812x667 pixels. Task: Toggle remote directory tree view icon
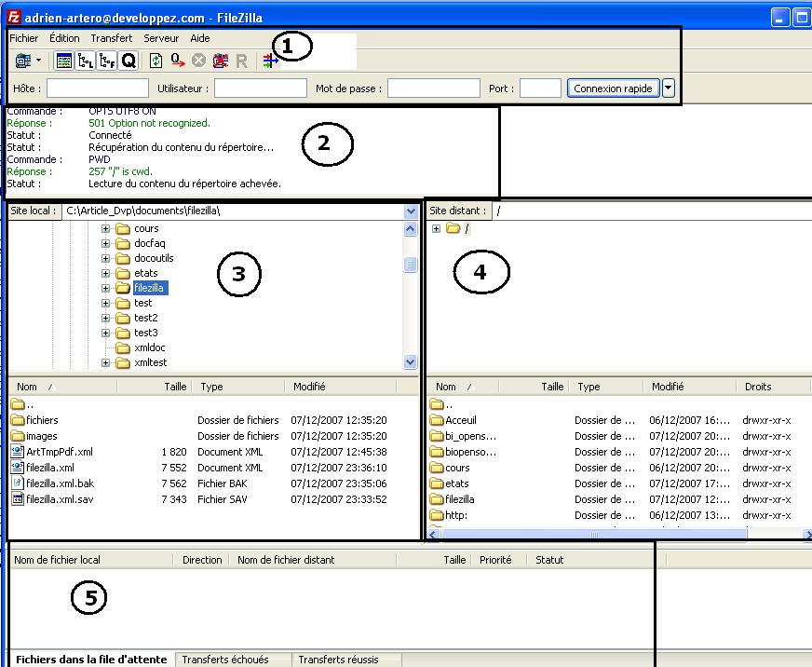(107, 61)
